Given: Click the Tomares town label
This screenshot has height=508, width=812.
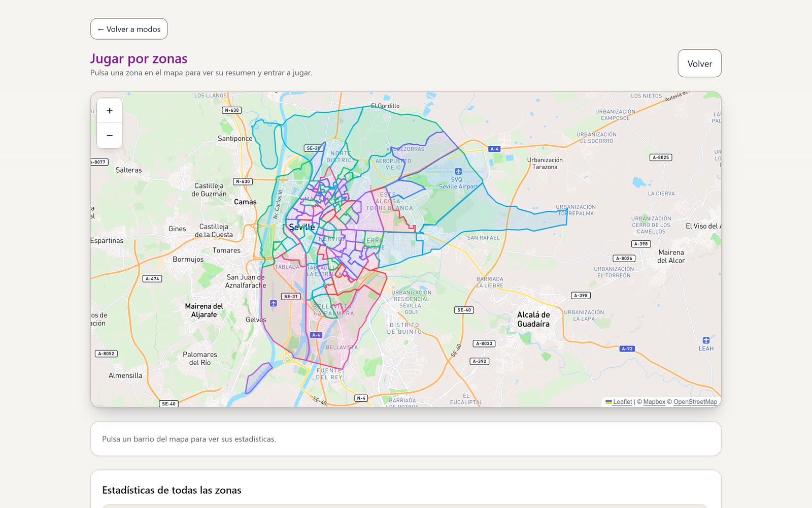Looking at the screenshot, I should coord(226,250).
